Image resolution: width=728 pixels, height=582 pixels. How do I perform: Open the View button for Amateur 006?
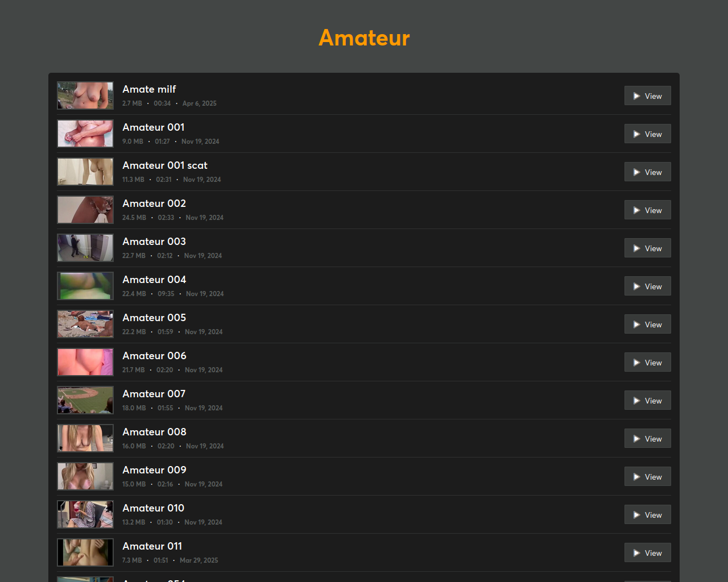tap(648, 363)
